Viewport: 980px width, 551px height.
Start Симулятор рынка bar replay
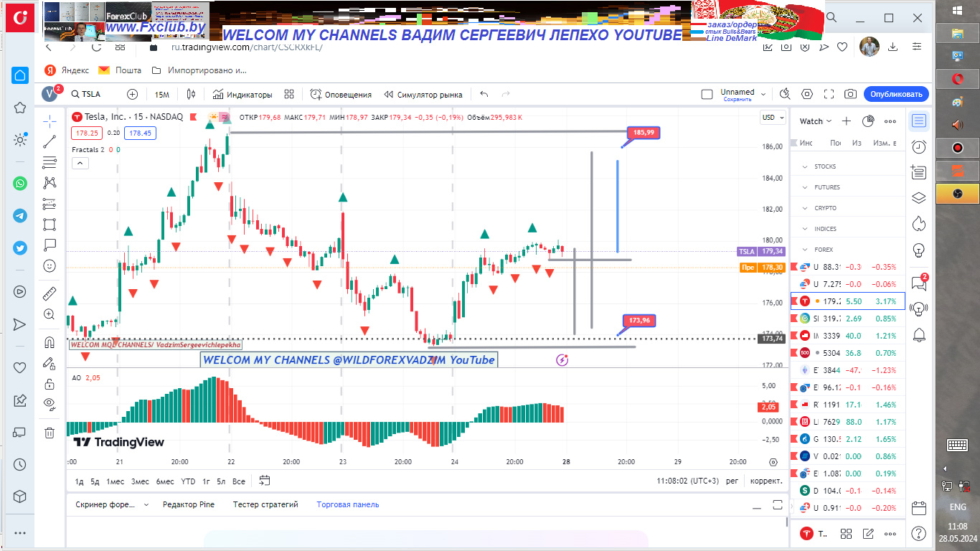423,94
